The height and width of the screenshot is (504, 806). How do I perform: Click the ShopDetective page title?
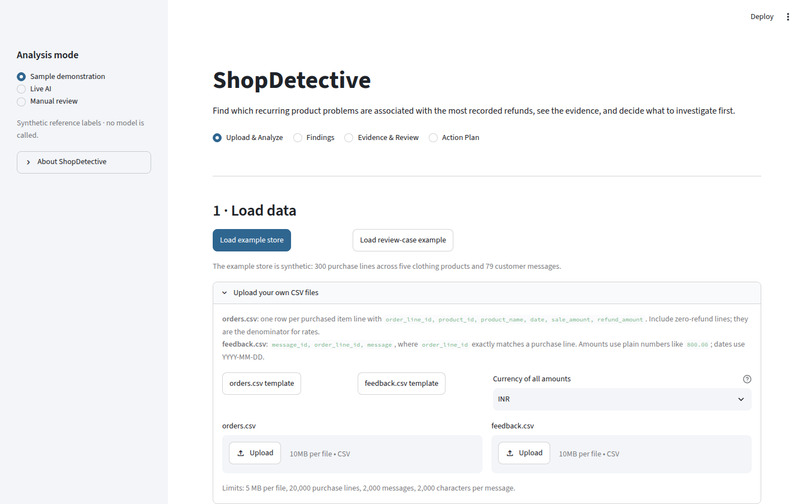point(291,80)
